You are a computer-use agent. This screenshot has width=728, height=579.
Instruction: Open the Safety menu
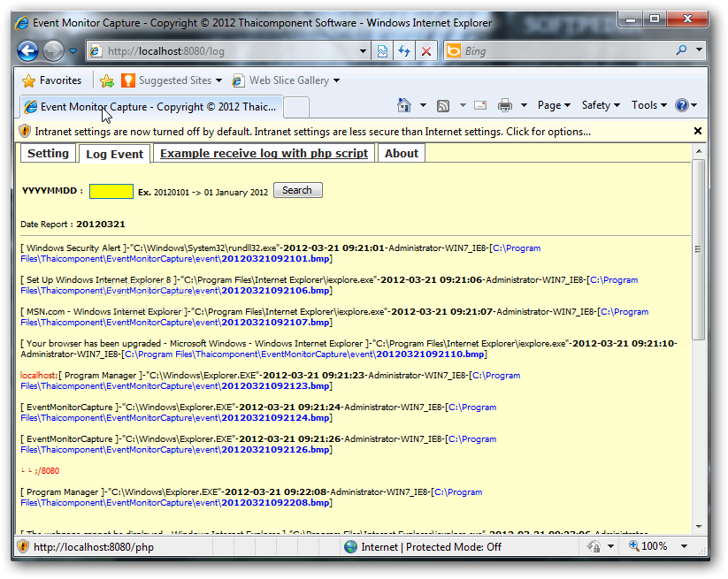tap(601, 105)
